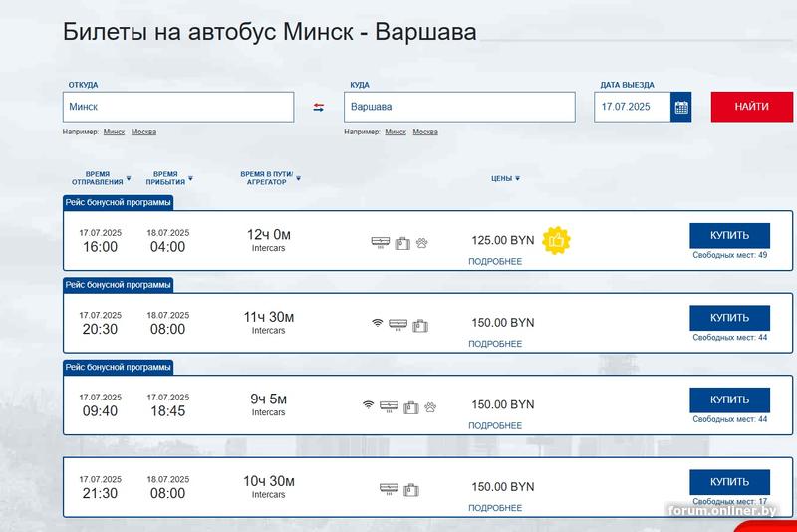Sort by Время прибытия column

169,178
